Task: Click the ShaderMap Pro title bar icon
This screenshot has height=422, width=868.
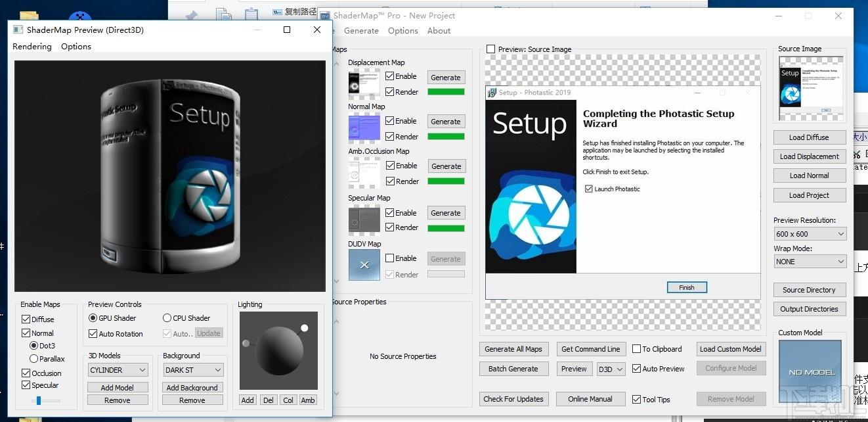Action: (325, 16)
